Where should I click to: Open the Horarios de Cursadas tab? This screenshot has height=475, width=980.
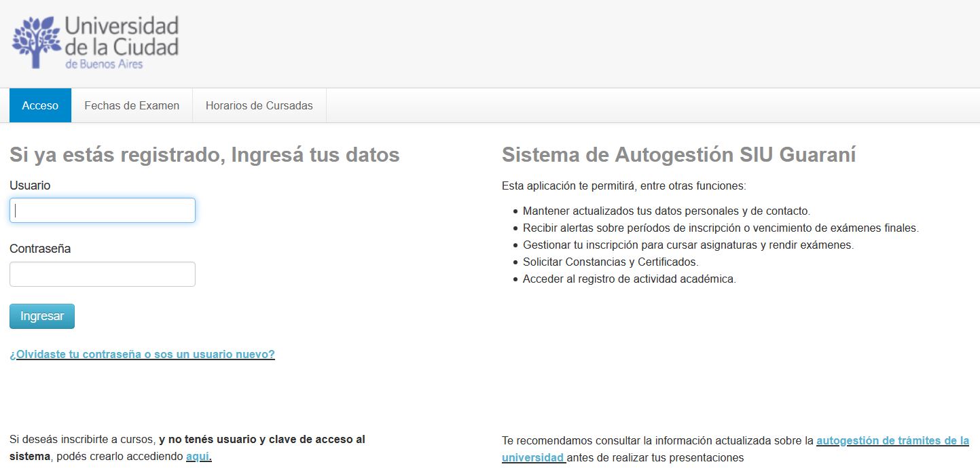click(x=259, y=105)
